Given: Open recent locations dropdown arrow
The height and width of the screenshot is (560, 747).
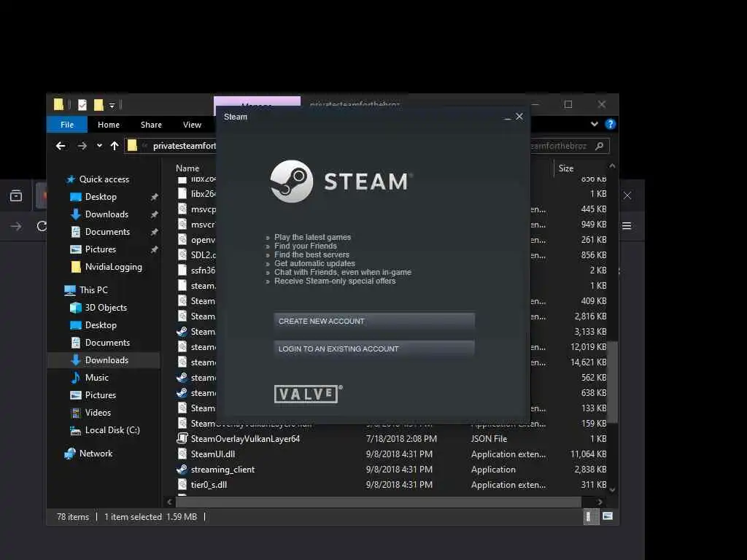Looking at the screenshot, I should pyautogui.click(x=99, y=146).
